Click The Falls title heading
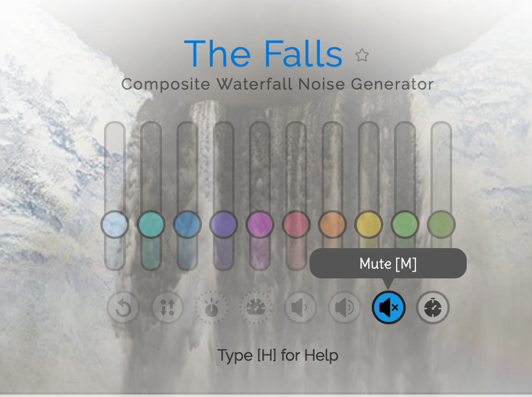 tap(264, 54)
